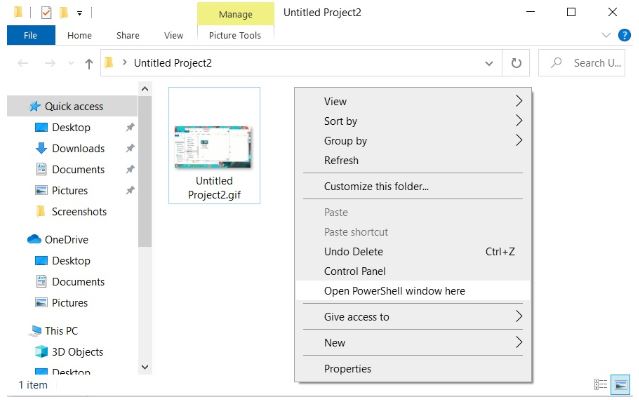Click the Up directory arrow icon
This screenshot has width=639, height=400.
click(x=89, y=63)
